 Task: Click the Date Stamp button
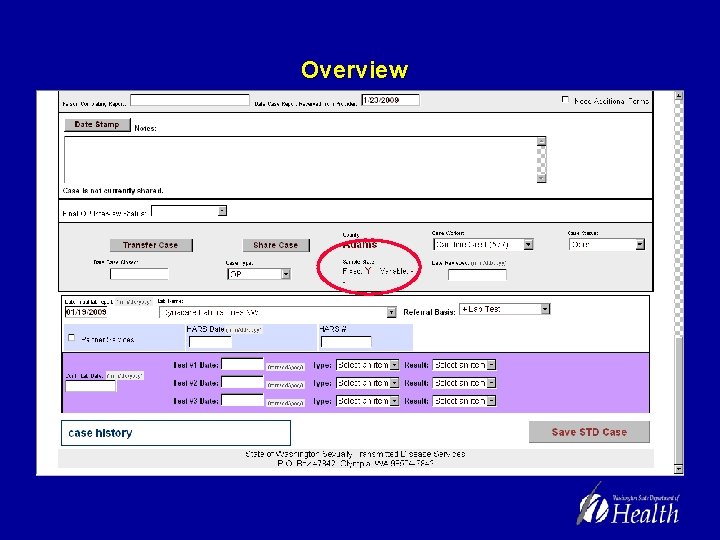pyautogui.click(x=97, y=124)
